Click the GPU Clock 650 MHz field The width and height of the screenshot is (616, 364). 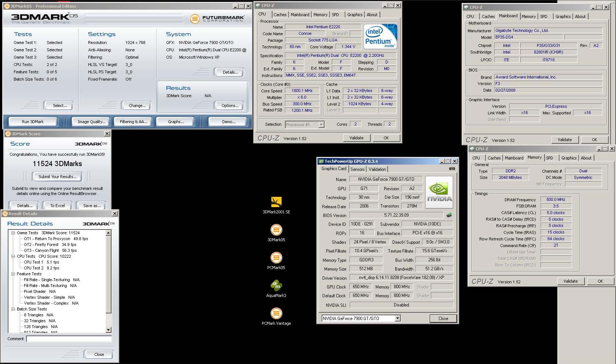click(x=361, y=287)
